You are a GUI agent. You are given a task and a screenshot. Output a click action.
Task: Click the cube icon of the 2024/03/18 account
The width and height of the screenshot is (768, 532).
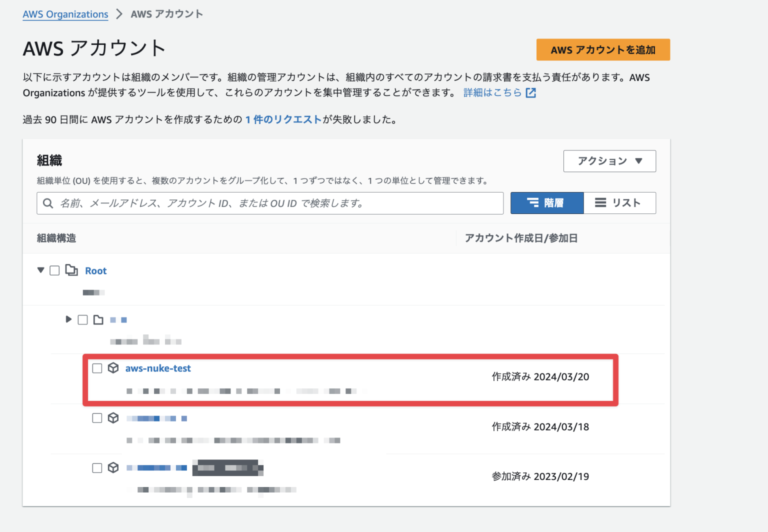(x=113, y=418)
